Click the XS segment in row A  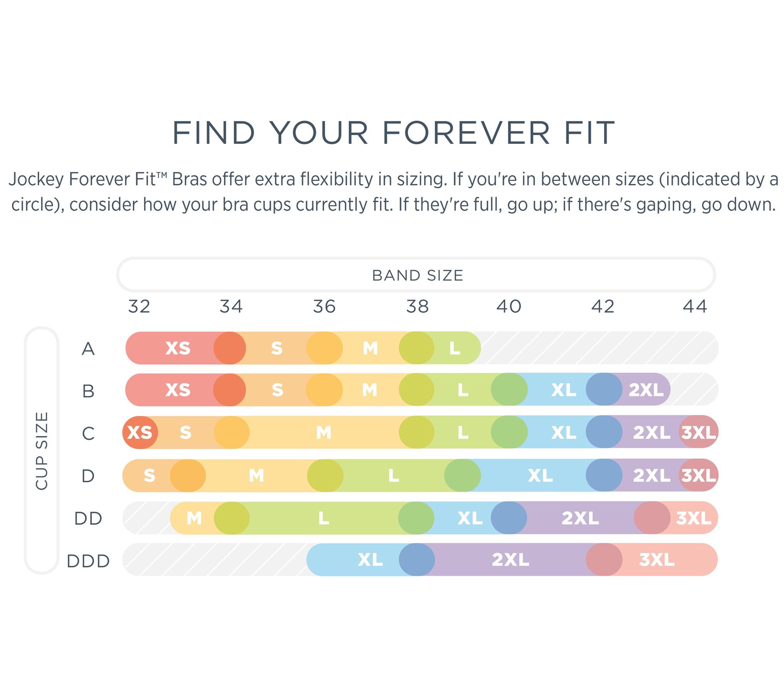coord(178,348)
